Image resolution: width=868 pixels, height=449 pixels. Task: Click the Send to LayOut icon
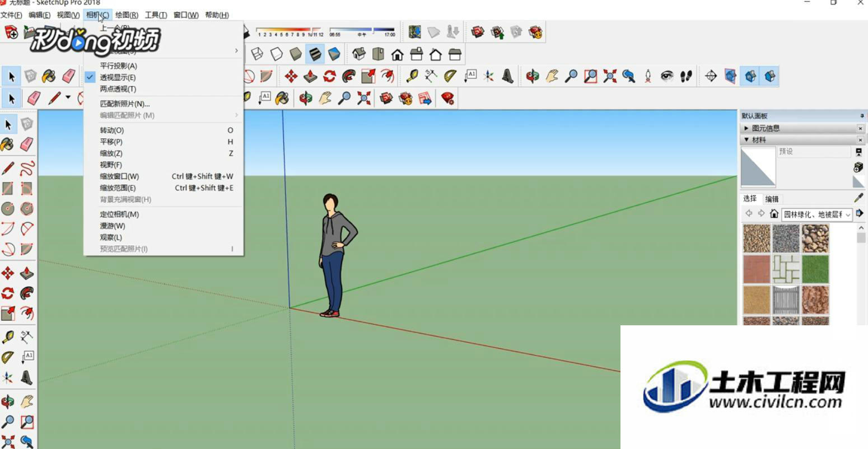click(425, 99)
